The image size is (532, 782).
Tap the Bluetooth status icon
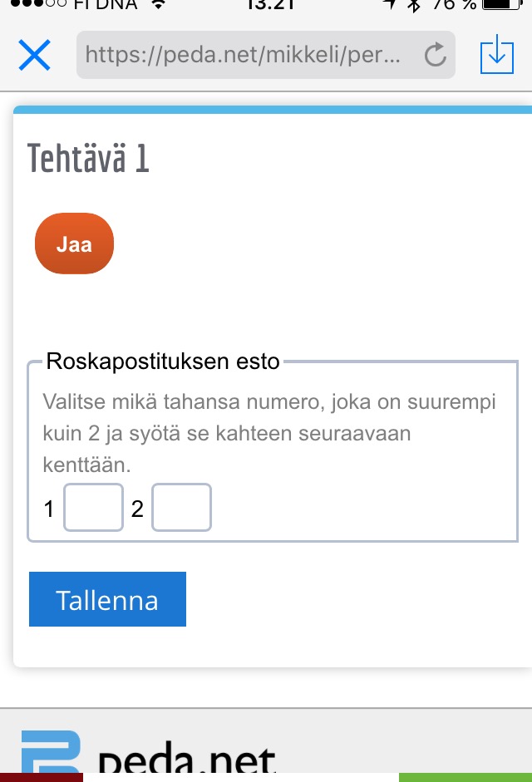(x=414, y=5)
